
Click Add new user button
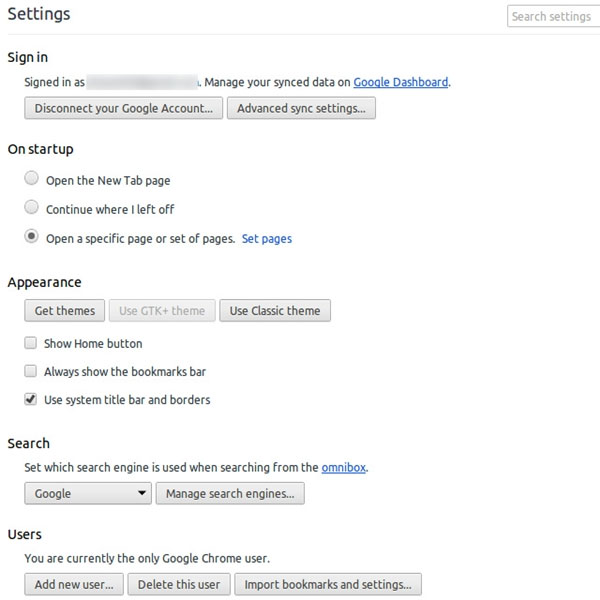coord(74,585)
